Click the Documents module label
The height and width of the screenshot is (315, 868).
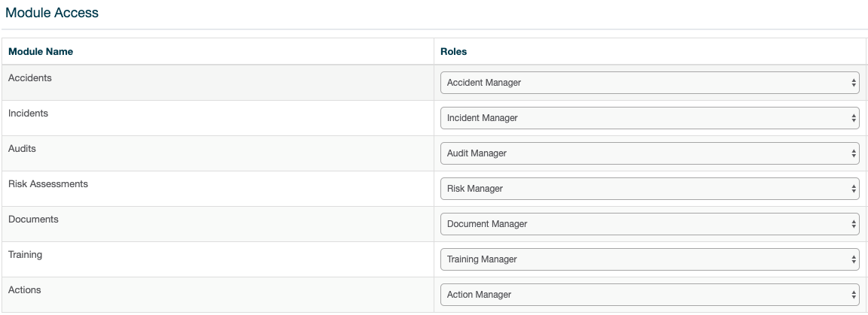(x=33, y=220)
